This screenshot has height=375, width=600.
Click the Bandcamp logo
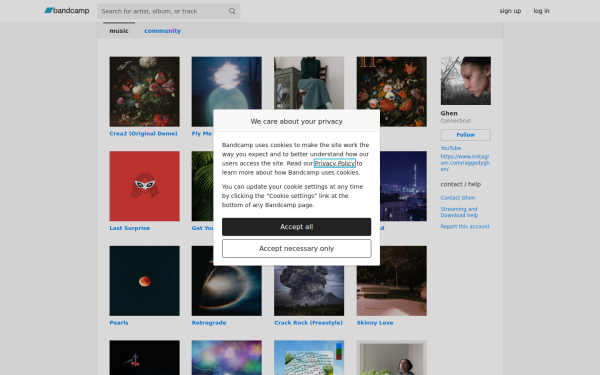coord(67,11)
